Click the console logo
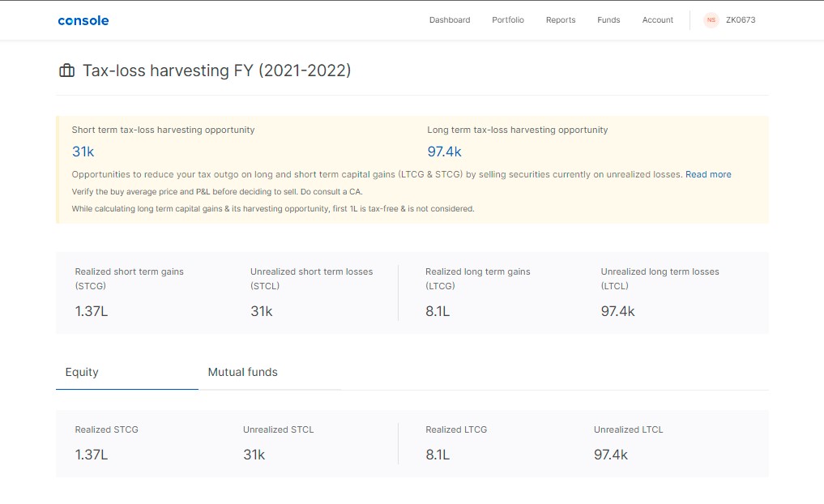 tap(83, 20)
